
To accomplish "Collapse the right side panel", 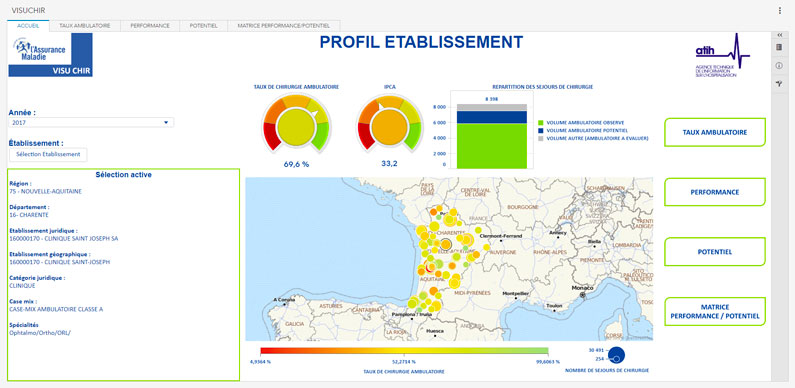I will (x=779, y=35).
